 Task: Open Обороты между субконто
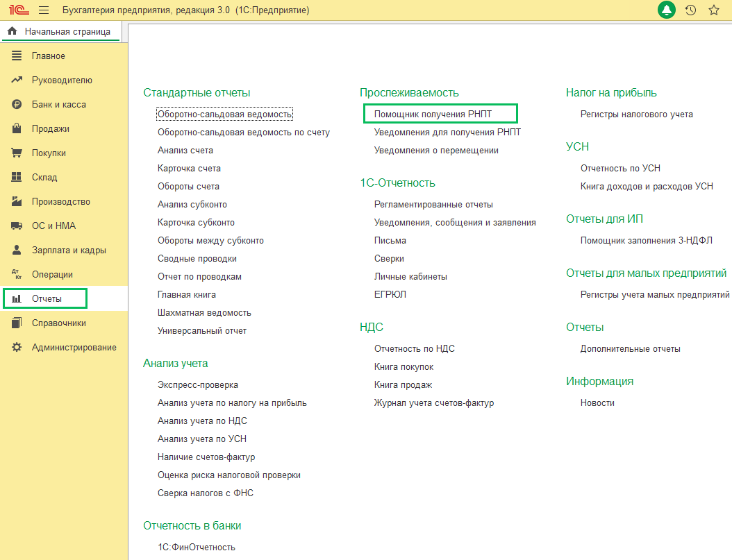coord(210,241)
